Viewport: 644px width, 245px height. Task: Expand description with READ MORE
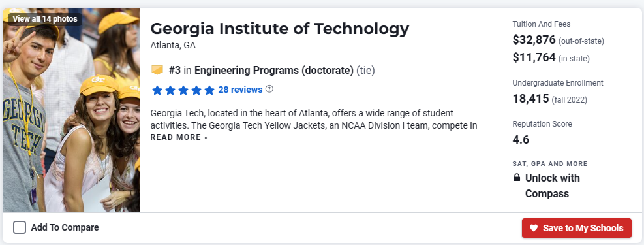pos(179,137)
